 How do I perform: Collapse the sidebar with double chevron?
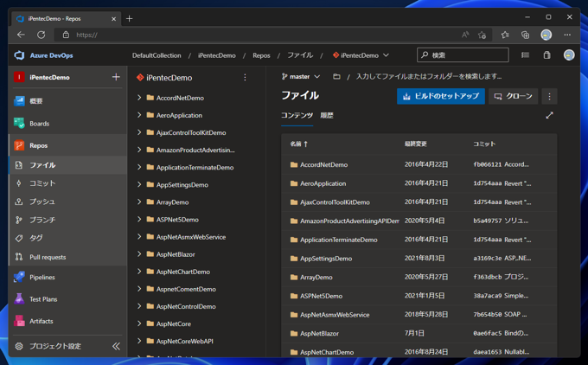click(116, 346)
